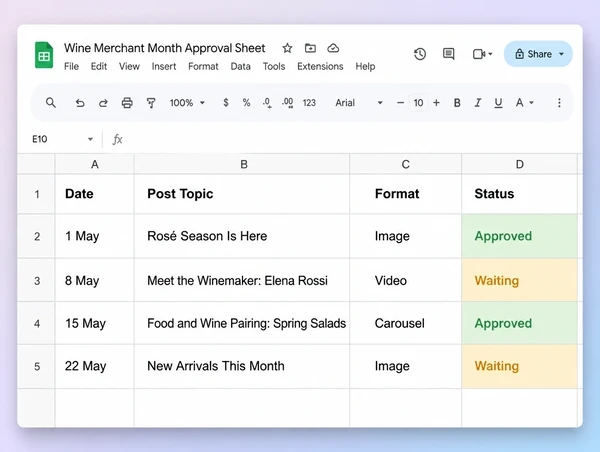
Task: Select column A header
Action: [95, 164]
